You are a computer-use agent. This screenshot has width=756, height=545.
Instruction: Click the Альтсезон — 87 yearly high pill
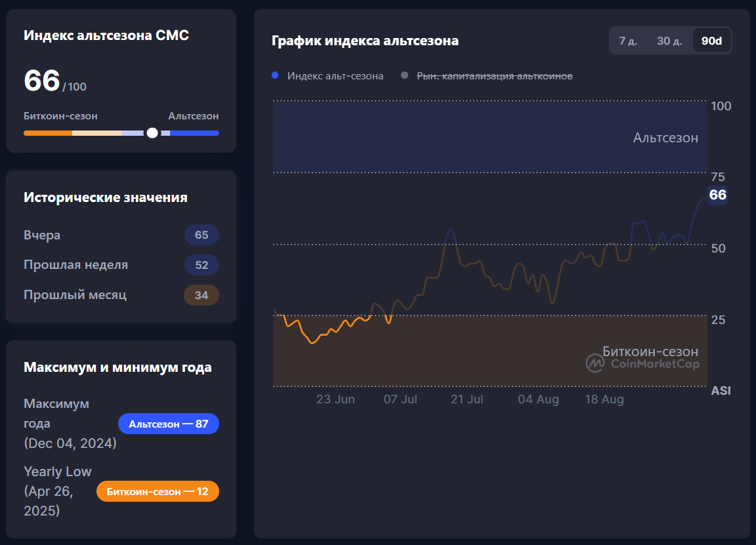click(169, 424)
